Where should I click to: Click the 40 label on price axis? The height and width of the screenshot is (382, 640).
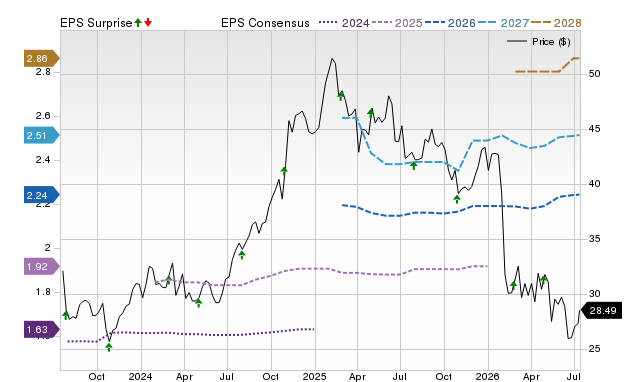[x=594, y=184]
